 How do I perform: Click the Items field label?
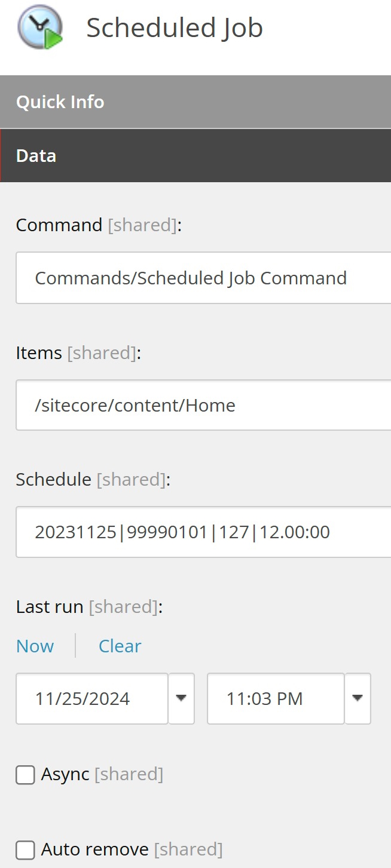[39, 353]
